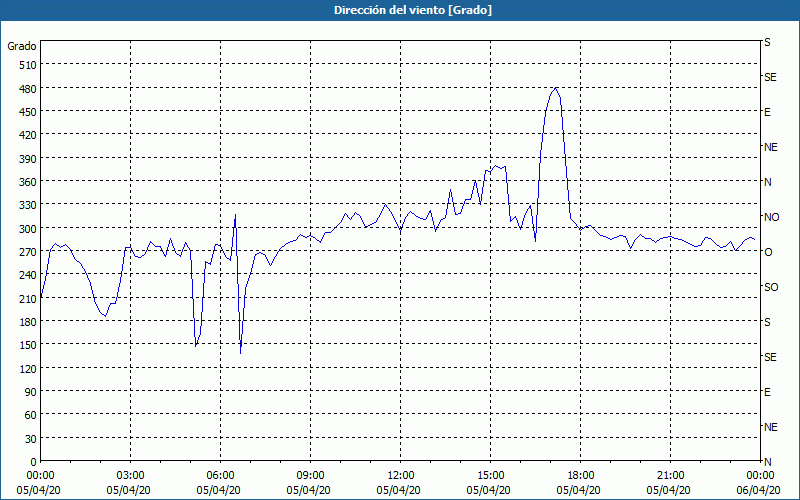Pick the 480 tick label on the y-axis
800x500 pixels.
point(28,89)
